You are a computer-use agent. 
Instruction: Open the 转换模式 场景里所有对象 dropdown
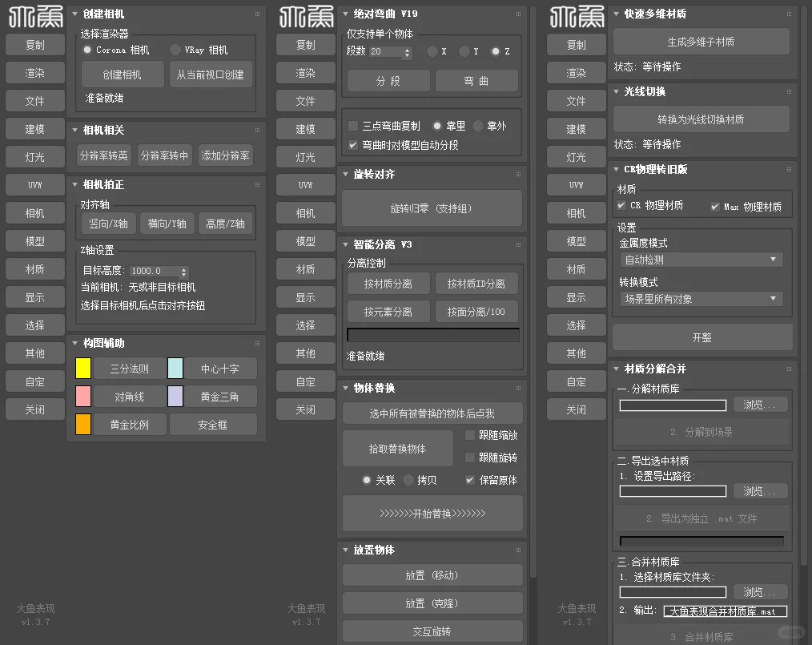point(701,299)
